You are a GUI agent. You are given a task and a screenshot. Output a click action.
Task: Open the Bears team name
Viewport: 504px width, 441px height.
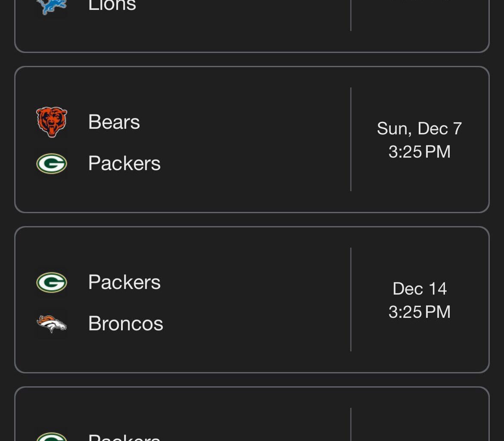click(114, 122)
